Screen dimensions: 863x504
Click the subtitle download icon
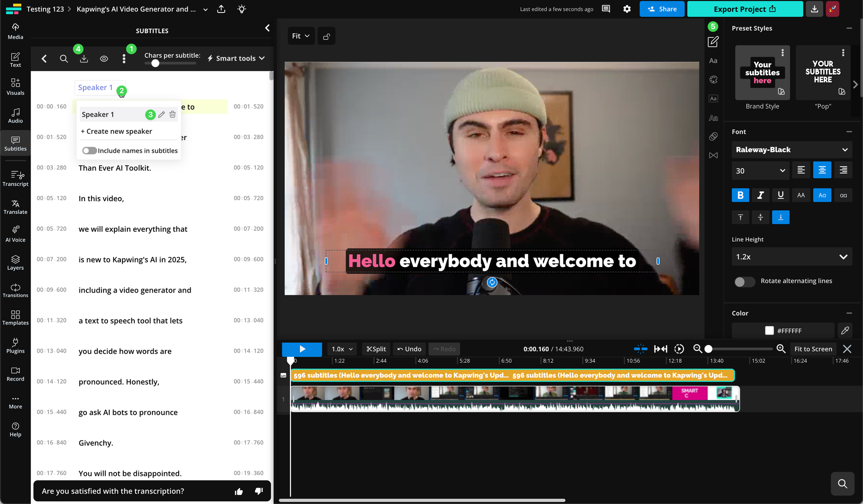tap(84, 59)
